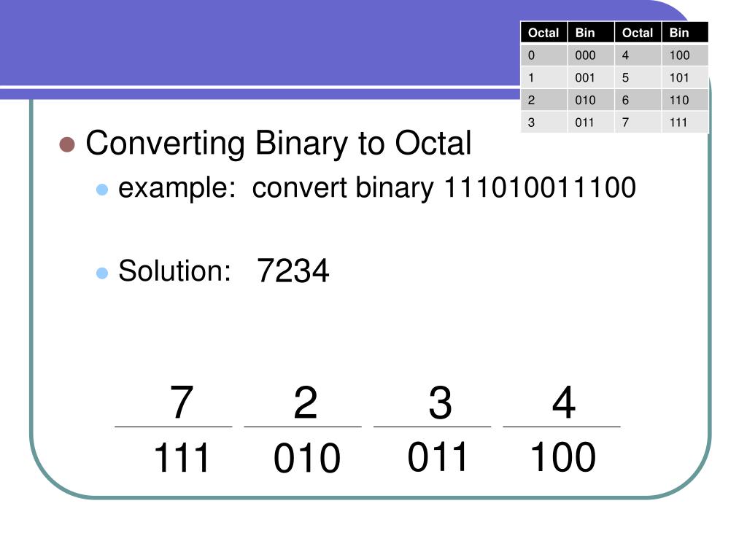Click table cell showing binary 011
Screen dimensions: 747x560
(591, 122)
